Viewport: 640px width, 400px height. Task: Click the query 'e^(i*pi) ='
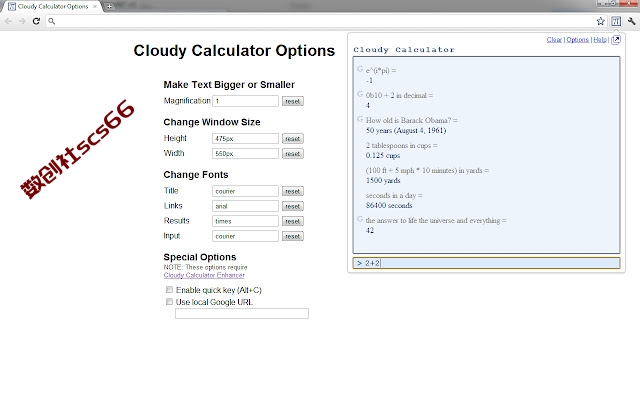(381, 71)
